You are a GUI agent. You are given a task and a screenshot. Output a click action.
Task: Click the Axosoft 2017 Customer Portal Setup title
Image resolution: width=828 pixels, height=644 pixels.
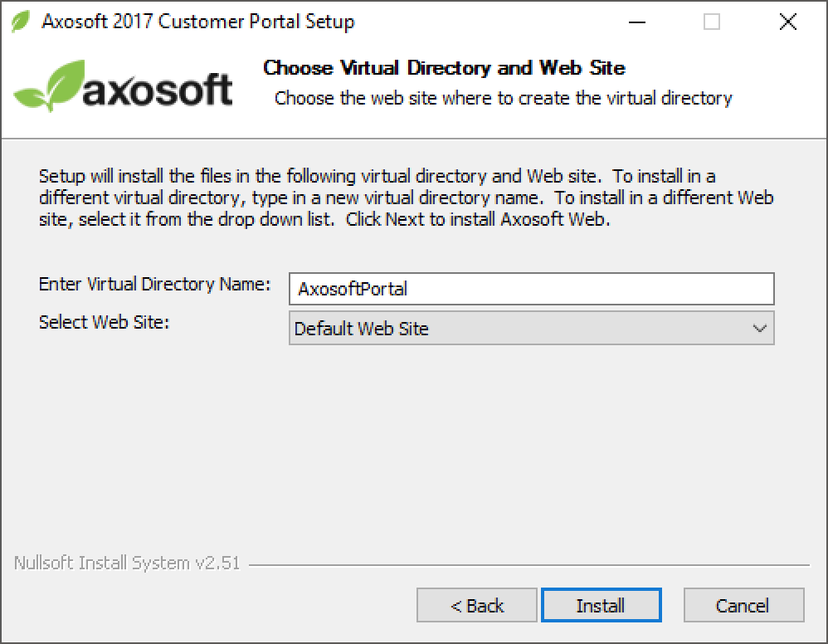click(198, 22)
